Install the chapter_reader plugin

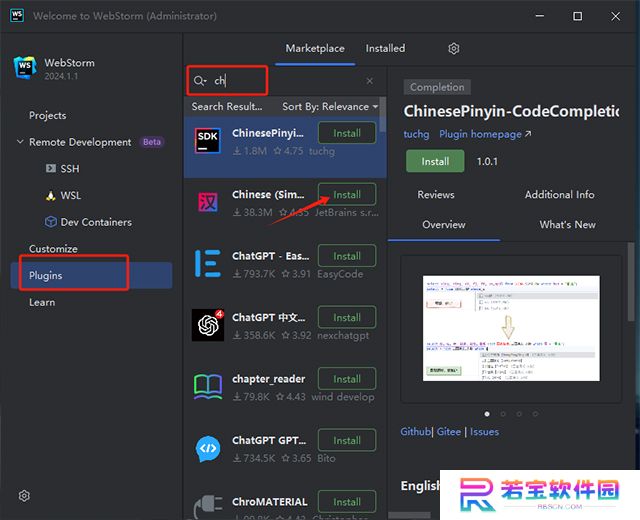pyautogui.click(x=347, y=379)
